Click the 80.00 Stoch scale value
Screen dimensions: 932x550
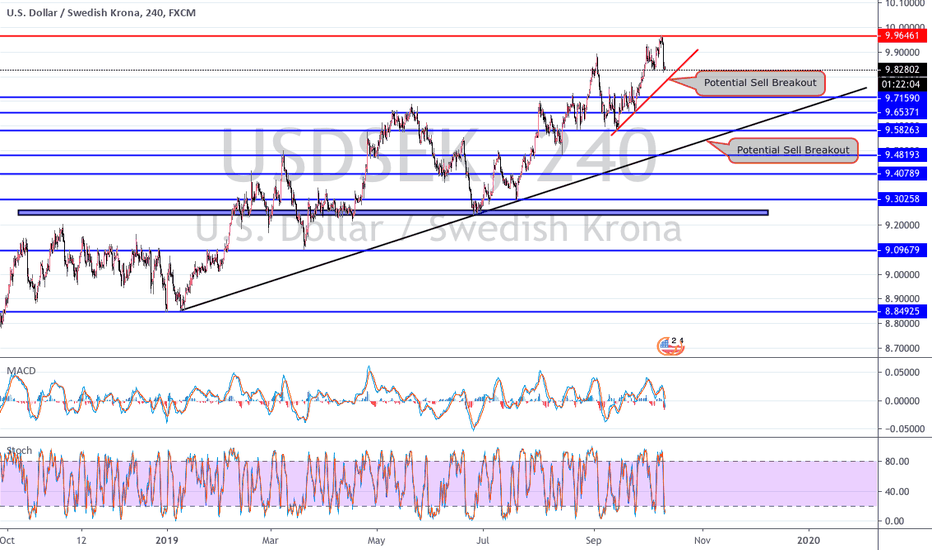tap(897, 461)
